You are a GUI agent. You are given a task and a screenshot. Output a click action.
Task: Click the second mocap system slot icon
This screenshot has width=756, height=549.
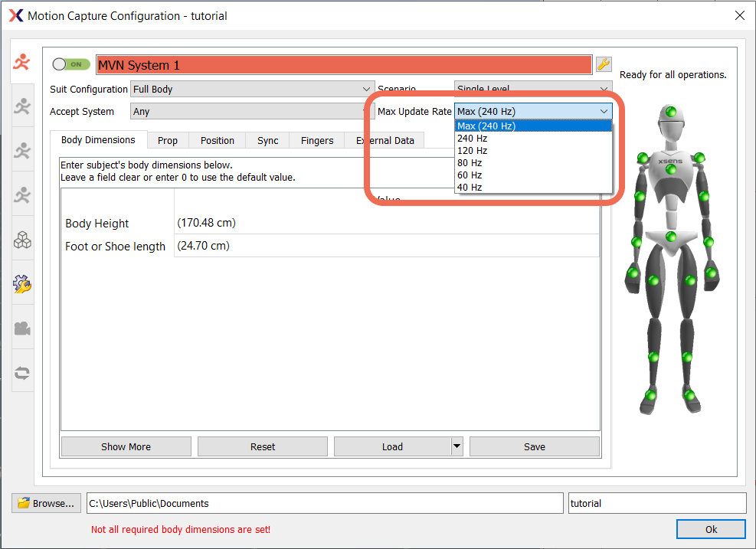point(22,106)
